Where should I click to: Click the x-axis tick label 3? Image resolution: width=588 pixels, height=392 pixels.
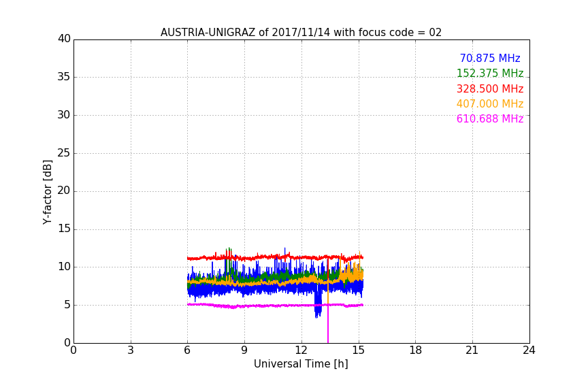click(131, 350)
